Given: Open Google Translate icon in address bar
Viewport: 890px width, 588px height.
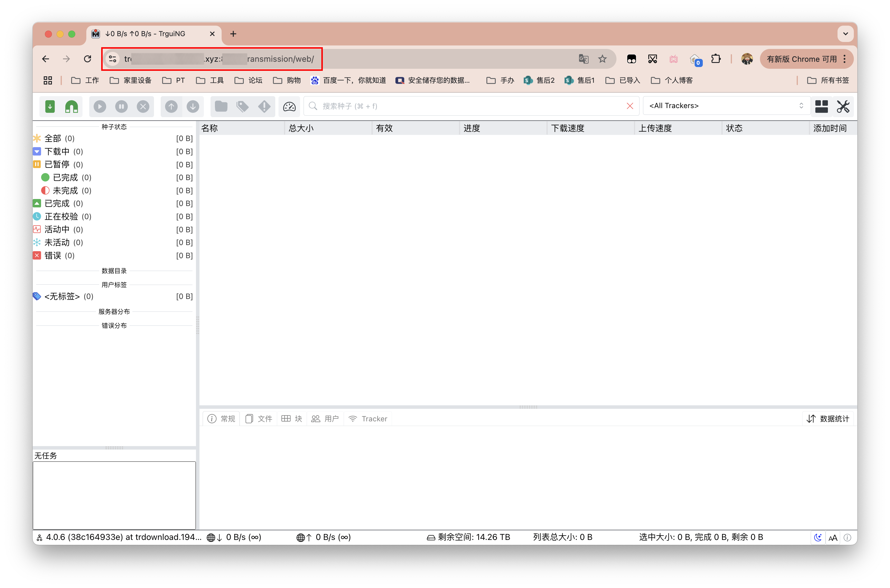Looking at the screenshot, I should point(583,59).
